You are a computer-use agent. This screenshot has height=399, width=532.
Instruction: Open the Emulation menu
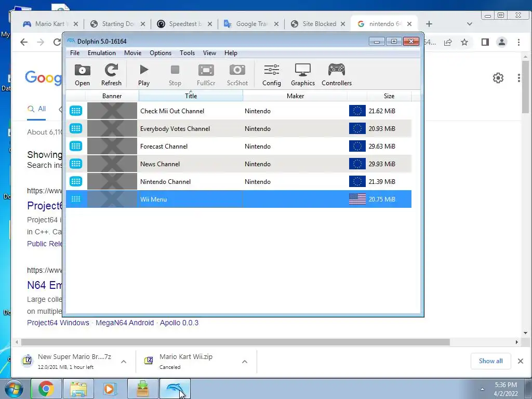[x=102, y=53]
